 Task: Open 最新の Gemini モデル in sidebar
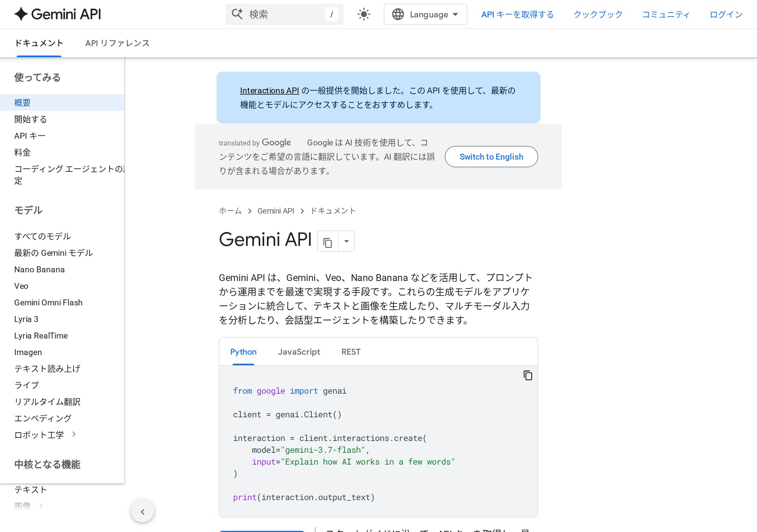click(x=54, y=253)
